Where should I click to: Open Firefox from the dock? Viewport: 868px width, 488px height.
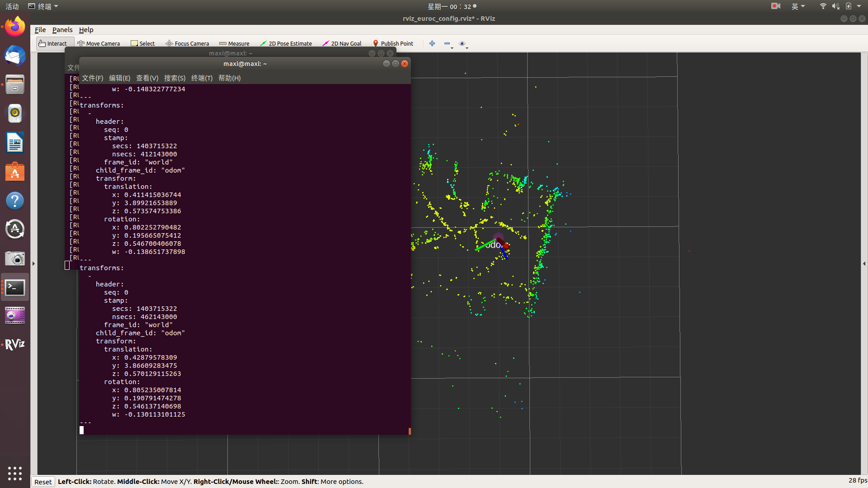point(15,27)
